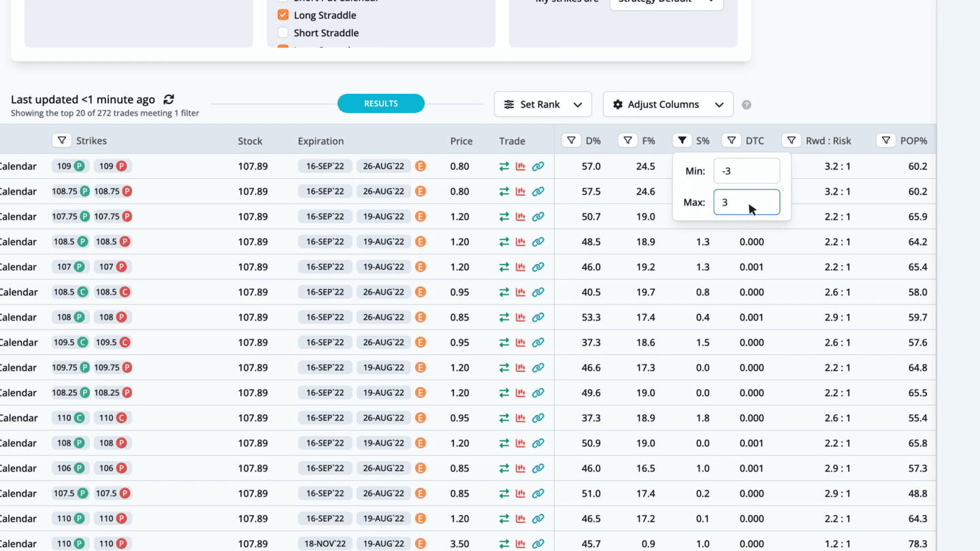Click 26-AUG'22 expiration in 108.75 P row

(384, 191)
